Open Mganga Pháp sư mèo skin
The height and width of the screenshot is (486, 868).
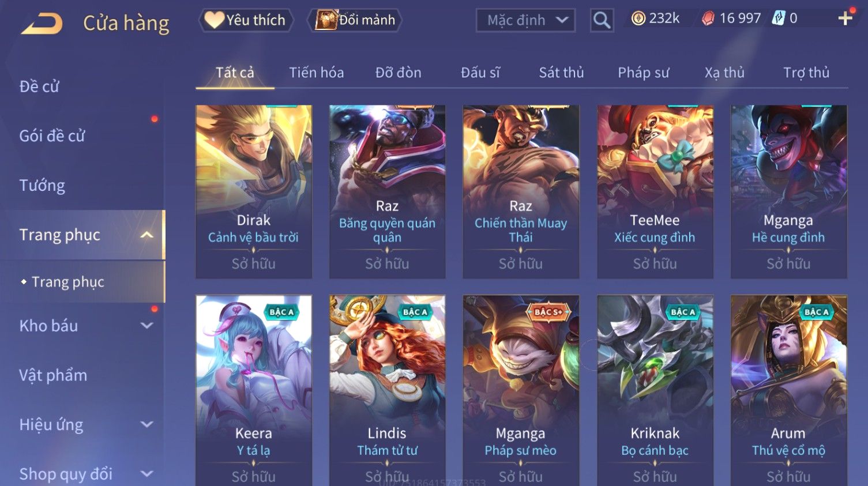coord(521,390)
